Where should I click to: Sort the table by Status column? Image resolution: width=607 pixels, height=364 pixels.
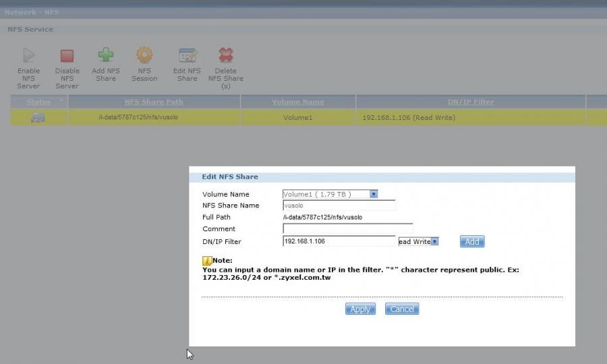point(38,102)
